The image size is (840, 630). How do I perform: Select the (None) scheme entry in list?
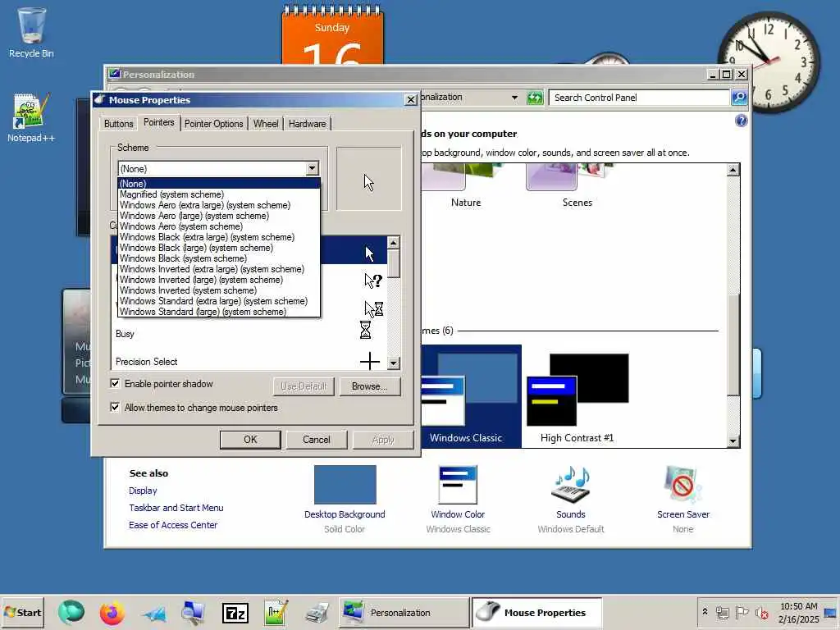pos(219,184)
